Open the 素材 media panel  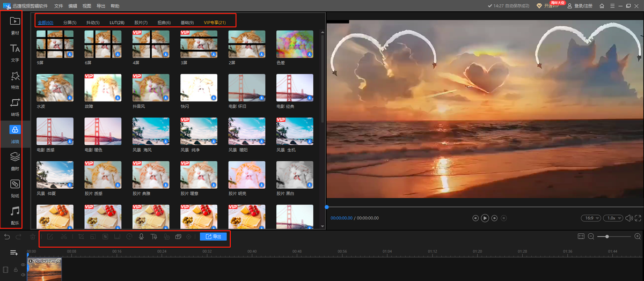click(x=15, y=25)
